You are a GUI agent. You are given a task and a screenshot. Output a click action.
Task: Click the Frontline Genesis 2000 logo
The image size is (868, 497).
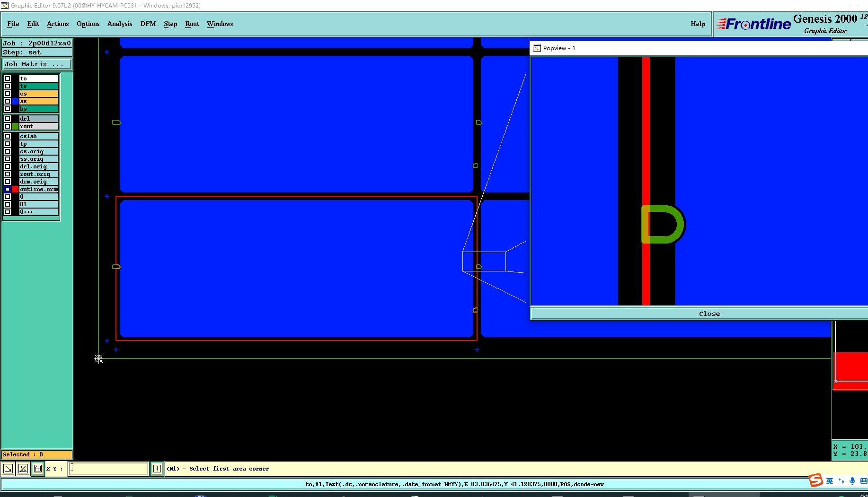791,24
